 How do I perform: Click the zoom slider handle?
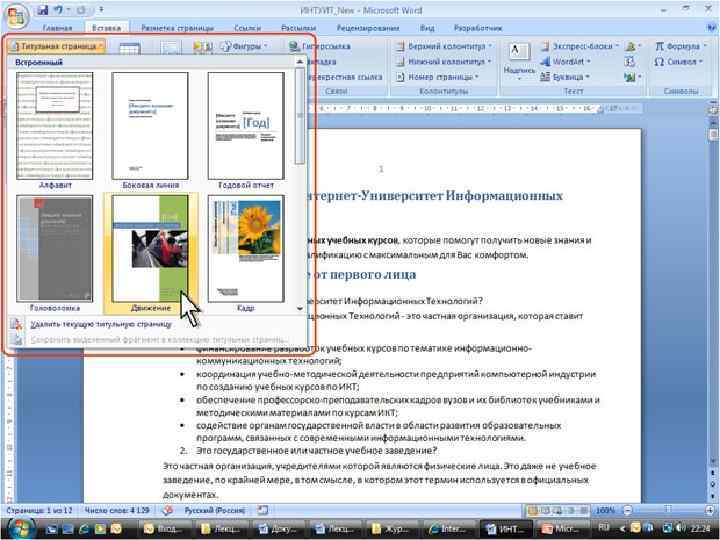pyautogui.click(x=668, y=509)
